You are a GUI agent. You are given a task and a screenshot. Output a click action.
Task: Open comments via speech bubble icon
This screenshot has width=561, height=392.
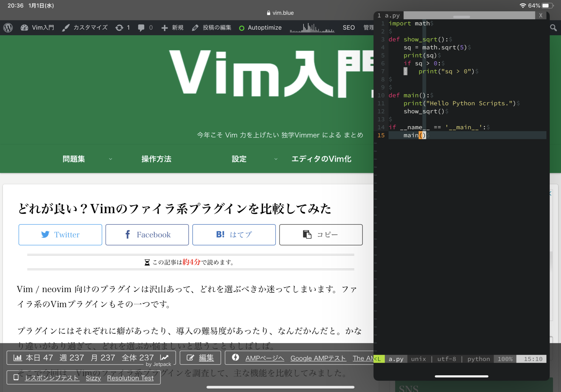142,27
